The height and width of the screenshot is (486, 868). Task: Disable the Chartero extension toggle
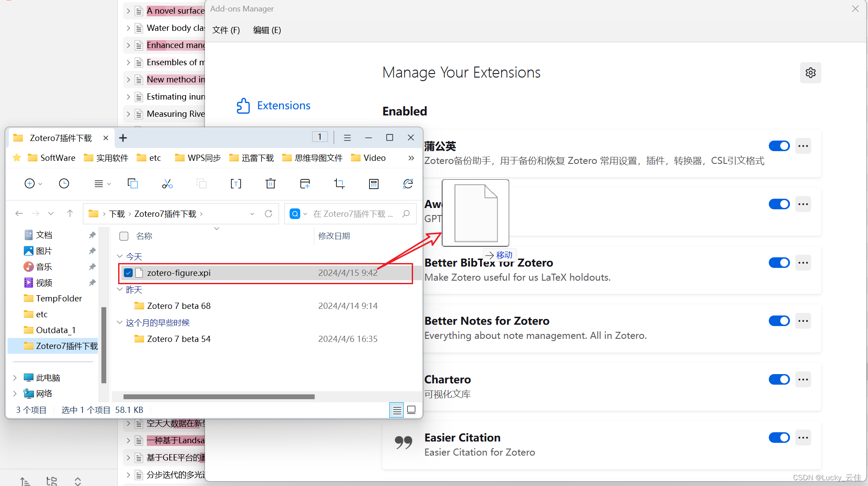click(x=779, y=380)
